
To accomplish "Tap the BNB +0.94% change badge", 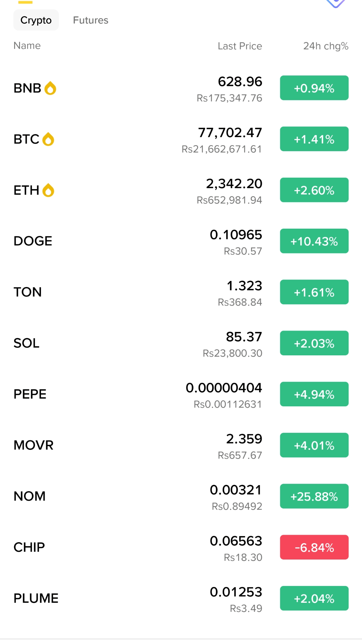I will (314, 88).
